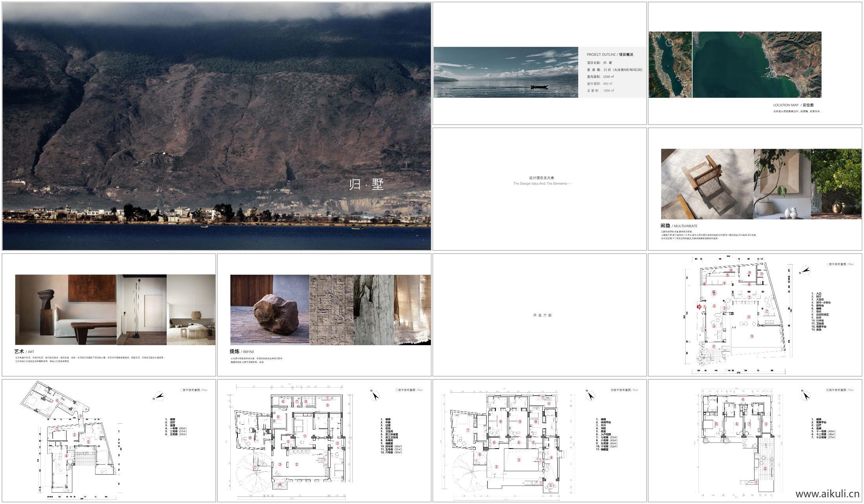Open the lake and boat photo
Image resolution: width=864 pixels, height=504 pixels.
(x=506, y=72)
